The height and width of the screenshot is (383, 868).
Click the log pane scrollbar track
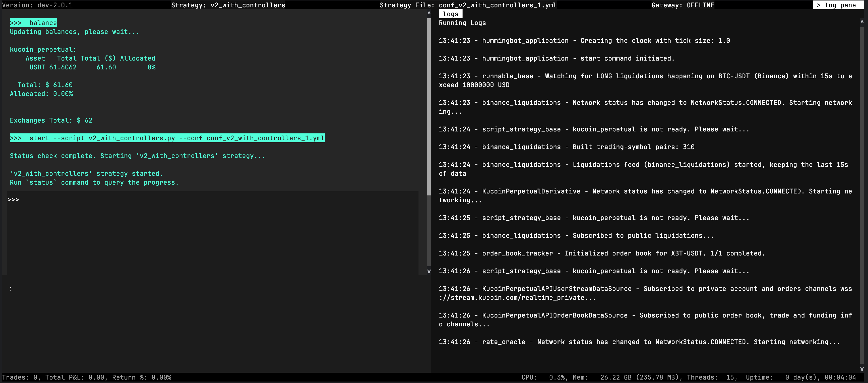tap(862, 195)
